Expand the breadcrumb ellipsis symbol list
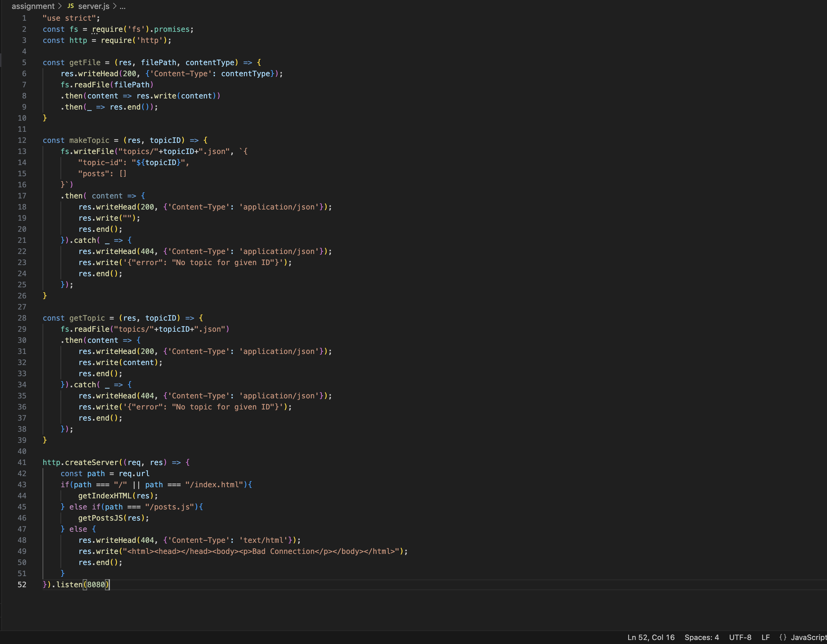Screen dimensions: 827x644 click(x=122, y=6)
